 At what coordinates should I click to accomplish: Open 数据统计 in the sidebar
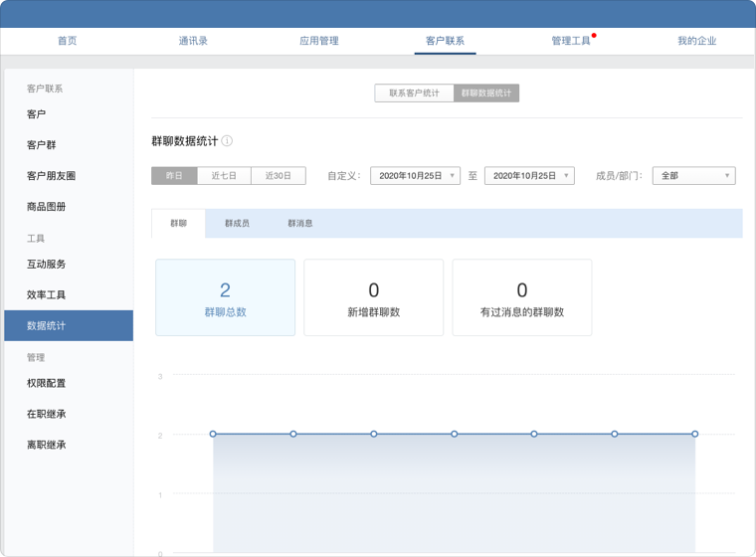click(69, 325)
